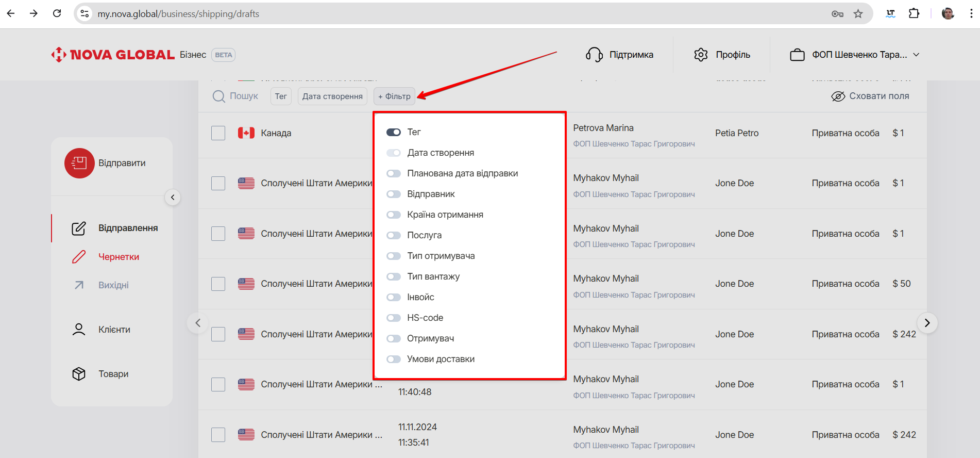Go to Вихідні outgoing shipments
The height and width of the screenshot is (458, 980).
(113, 285)
